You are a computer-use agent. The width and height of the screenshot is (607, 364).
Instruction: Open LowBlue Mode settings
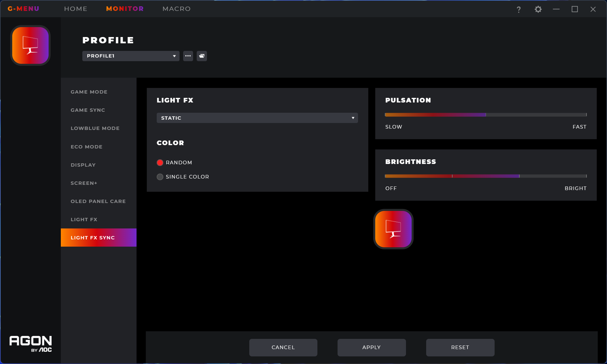coord(99,128)
